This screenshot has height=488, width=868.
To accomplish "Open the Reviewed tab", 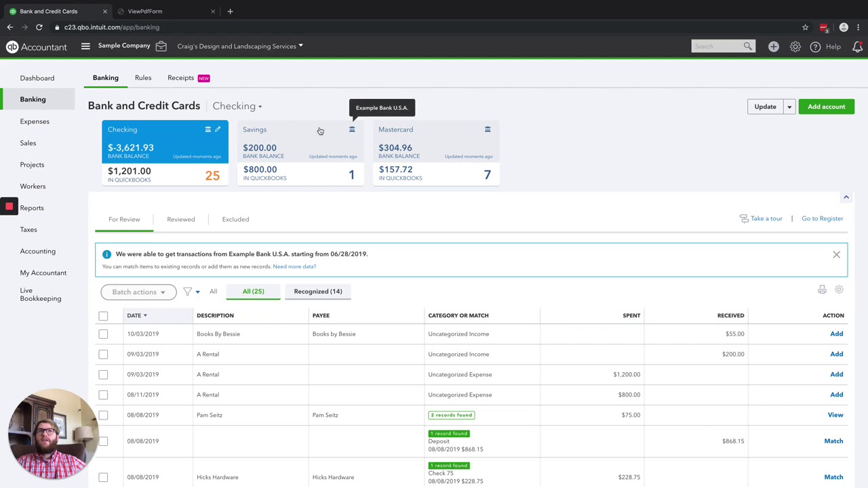I will (181, 219).
